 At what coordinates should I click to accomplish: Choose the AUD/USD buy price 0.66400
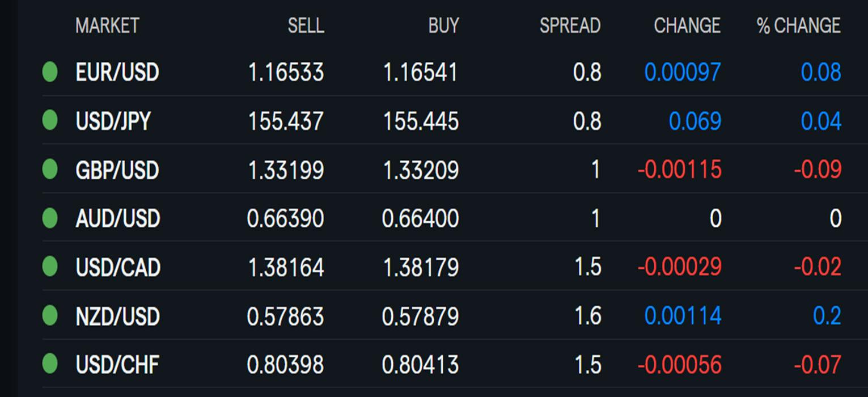(x=420, y=219)
